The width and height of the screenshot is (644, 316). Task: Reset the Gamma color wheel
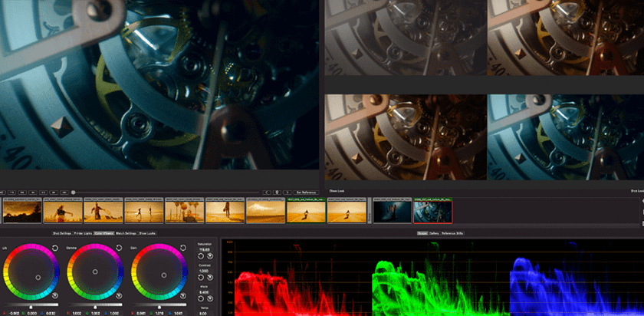[x=119, y=248]
